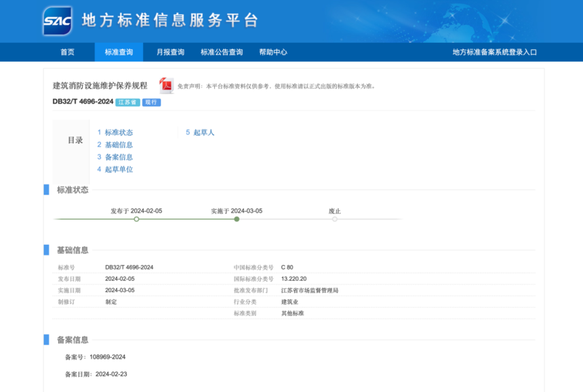Screen dimensions: 583x392
Task: Select 行业分类 value 建筑业
Action: pos(289,302)
